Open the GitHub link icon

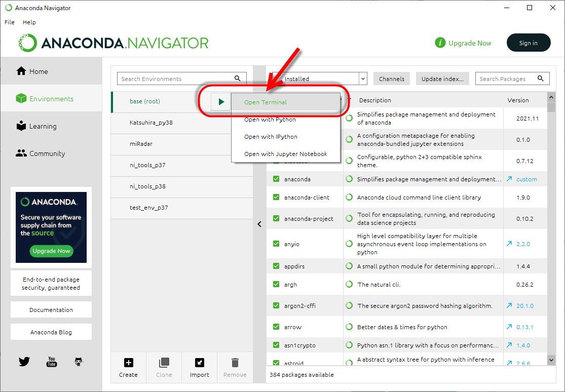click(x=79, y=362)
